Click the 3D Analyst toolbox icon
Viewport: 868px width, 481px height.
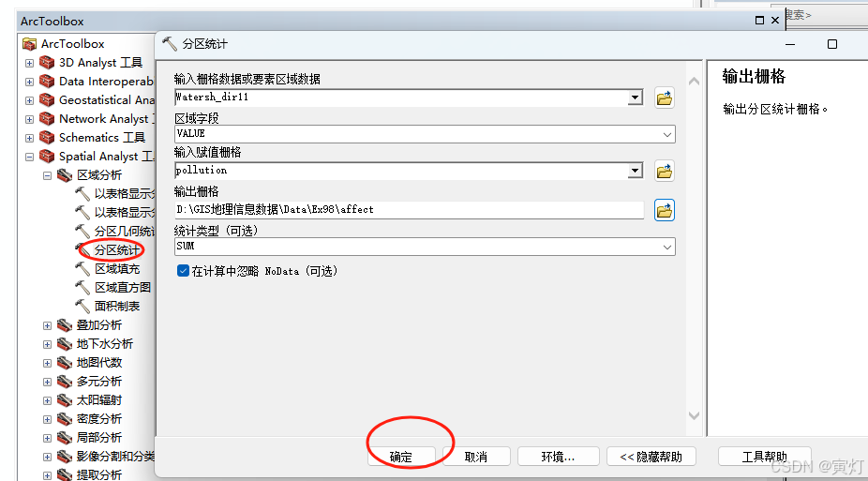47,63
